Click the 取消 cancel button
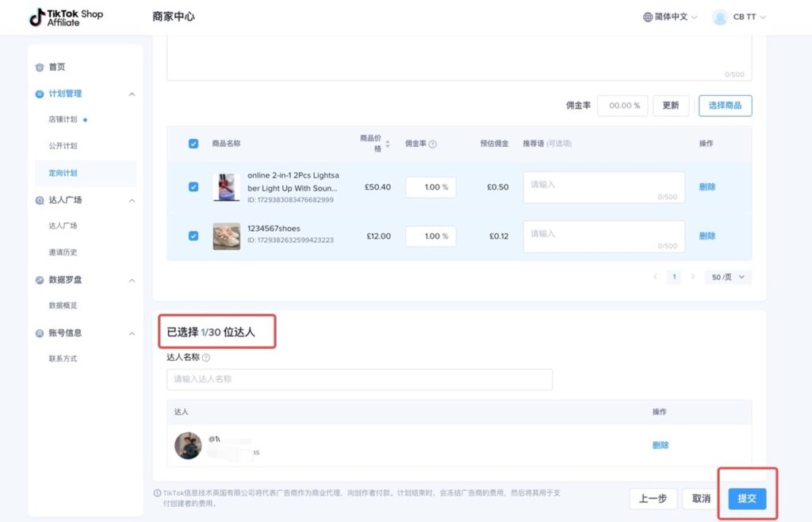The height and width of the screenshot is (522, 812). point(701,499)
